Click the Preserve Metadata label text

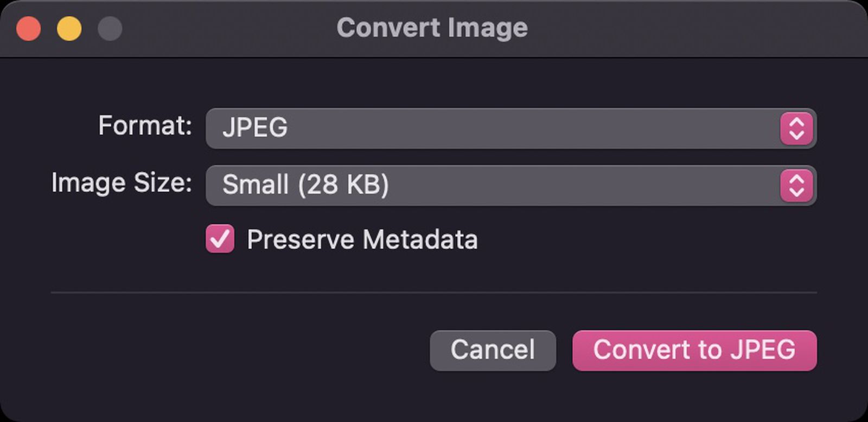pos(362,239)
